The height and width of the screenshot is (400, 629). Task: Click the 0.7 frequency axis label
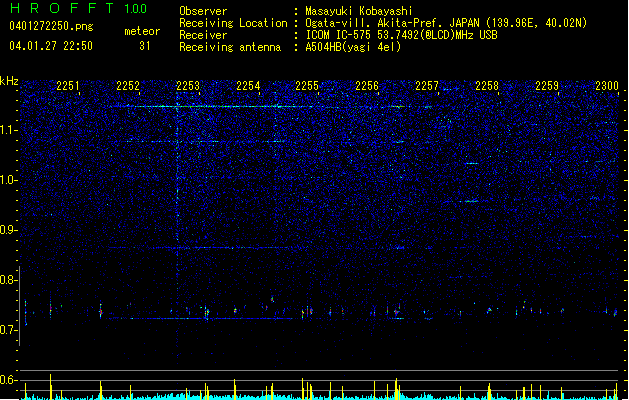[x=8, y=330]
